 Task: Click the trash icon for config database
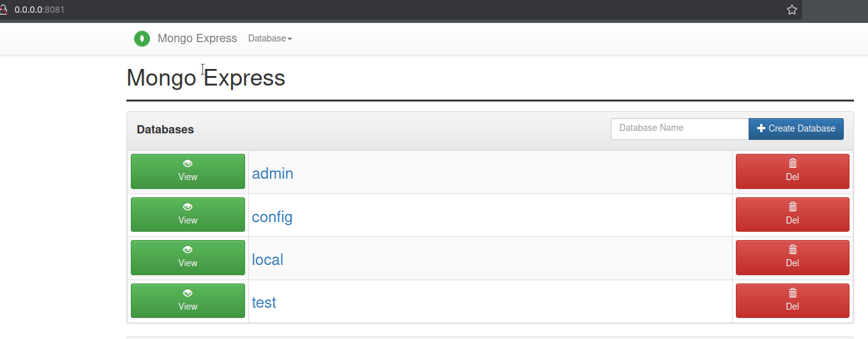793,207
